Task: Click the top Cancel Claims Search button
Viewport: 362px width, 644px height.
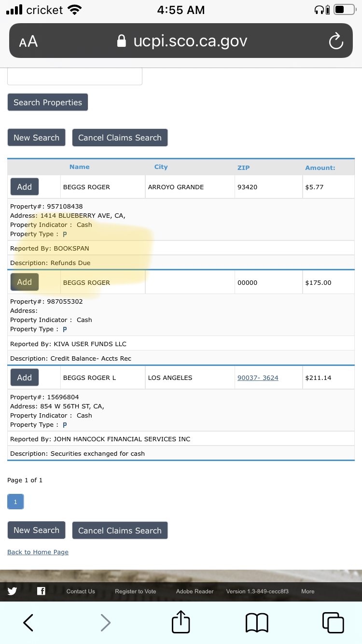Action: [x=120, y=138]
